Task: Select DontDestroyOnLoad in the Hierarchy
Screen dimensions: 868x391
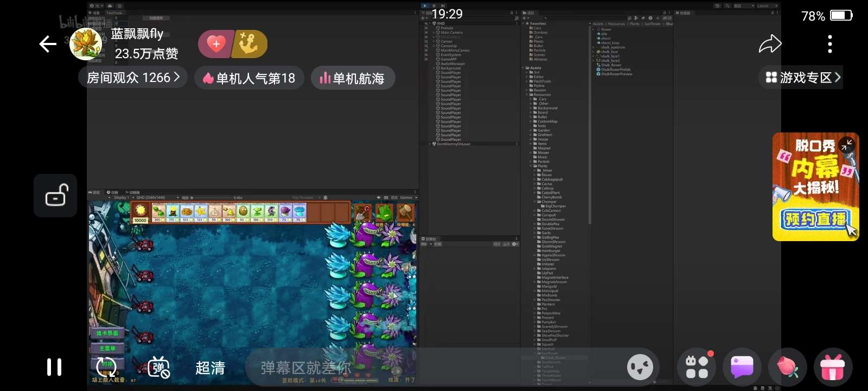Action: [451, 144]
